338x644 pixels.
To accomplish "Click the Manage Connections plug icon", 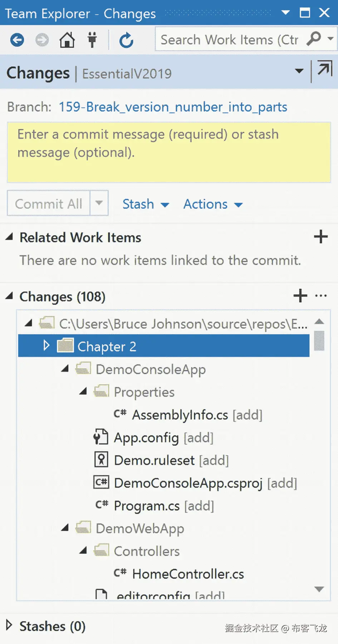I will pyautogui.click(x=92, y=40).
